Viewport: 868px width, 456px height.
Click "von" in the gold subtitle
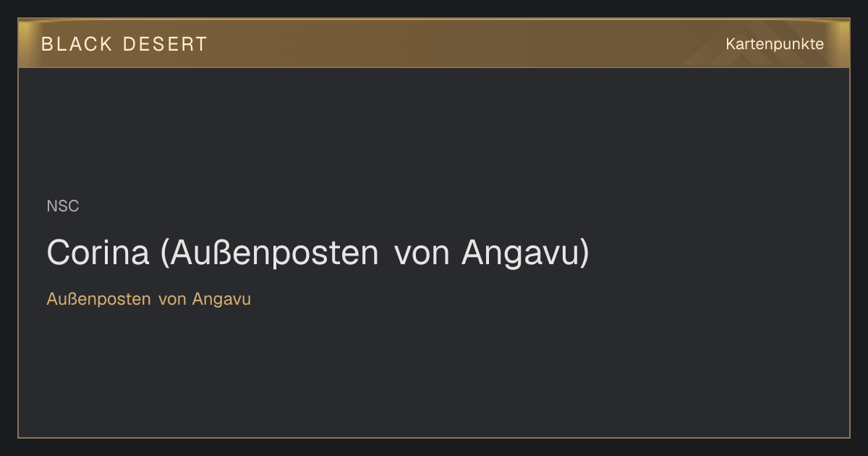[x=172, y=300]
